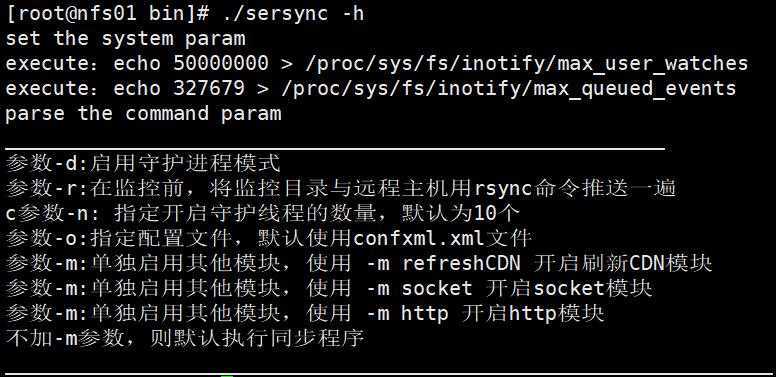The height and width of the screenshot is (377, 776).
Task: Click the [root@nfs01 bin]# shell prompt
Action: (107, 14)
